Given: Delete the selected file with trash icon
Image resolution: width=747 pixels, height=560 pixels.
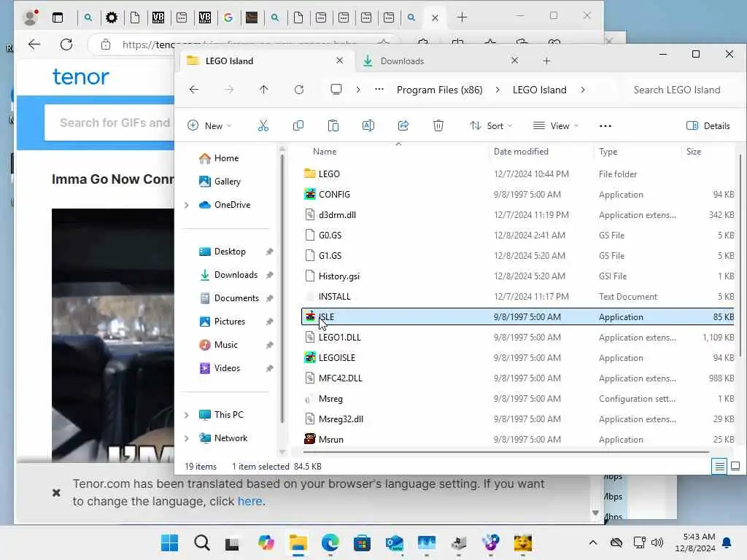Looking at the screenshot, I should [x=438, y=125].
